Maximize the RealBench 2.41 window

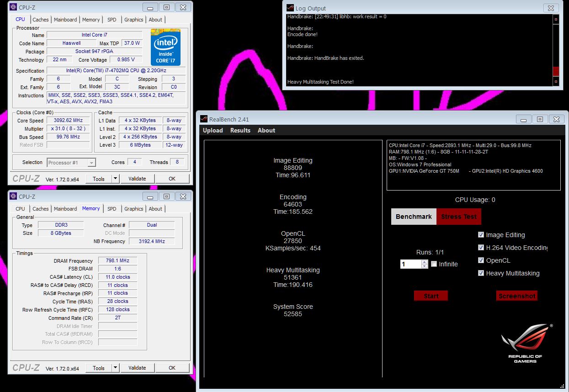coord(540,119)
